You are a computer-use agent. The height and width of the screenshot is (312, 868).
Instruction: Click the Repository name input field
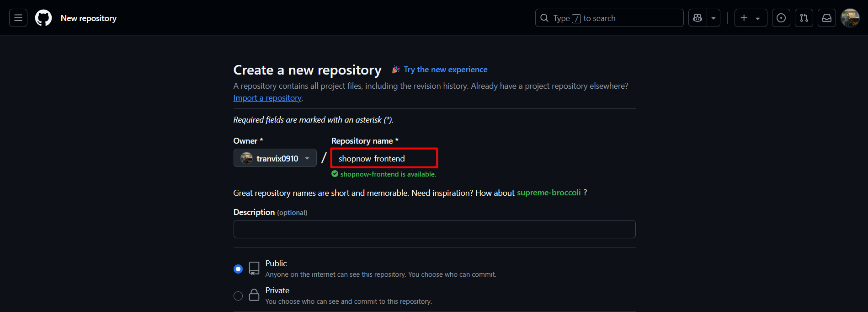[384, 158]
